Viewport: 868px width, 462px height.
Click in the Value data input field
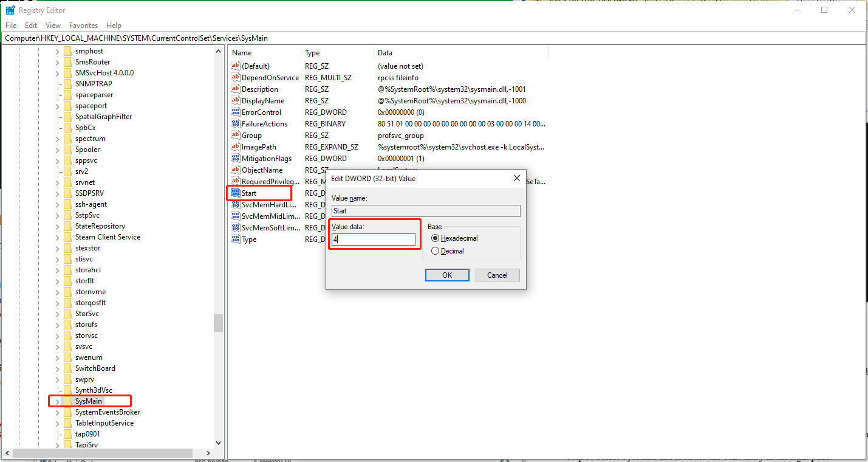[374, 240]
